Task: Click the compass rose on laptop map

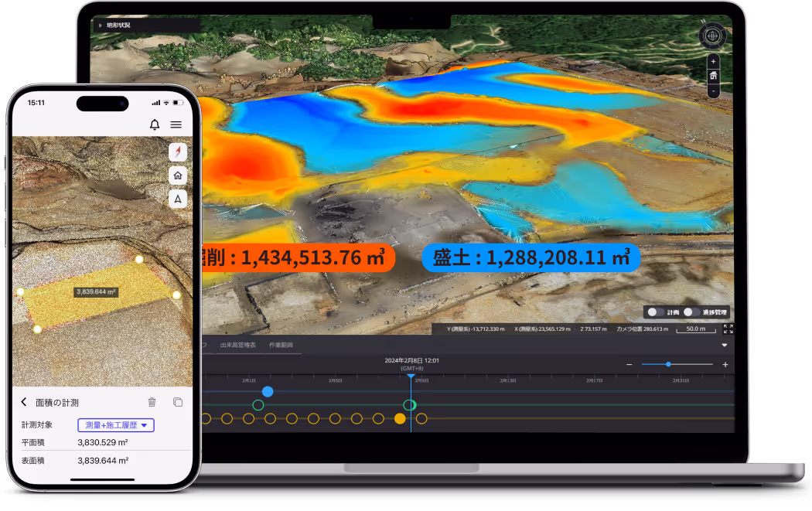Action: click(x=712, y=36)
